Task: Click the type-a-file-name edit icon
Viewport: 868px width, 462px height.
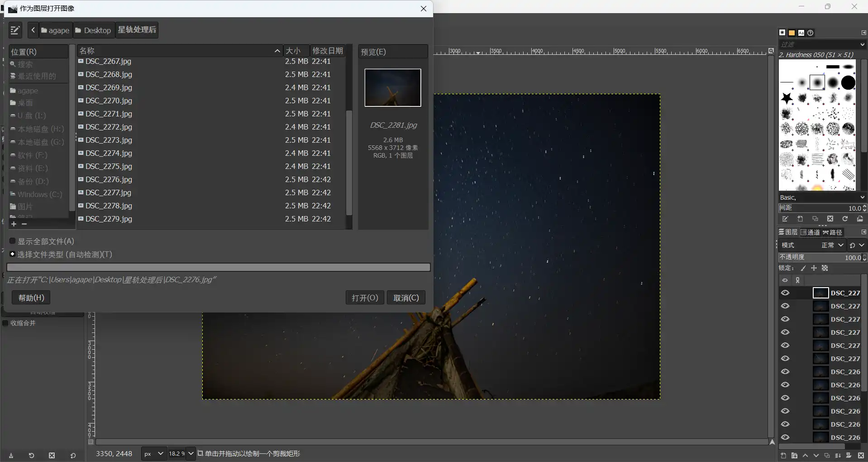Action: (15, 30)
